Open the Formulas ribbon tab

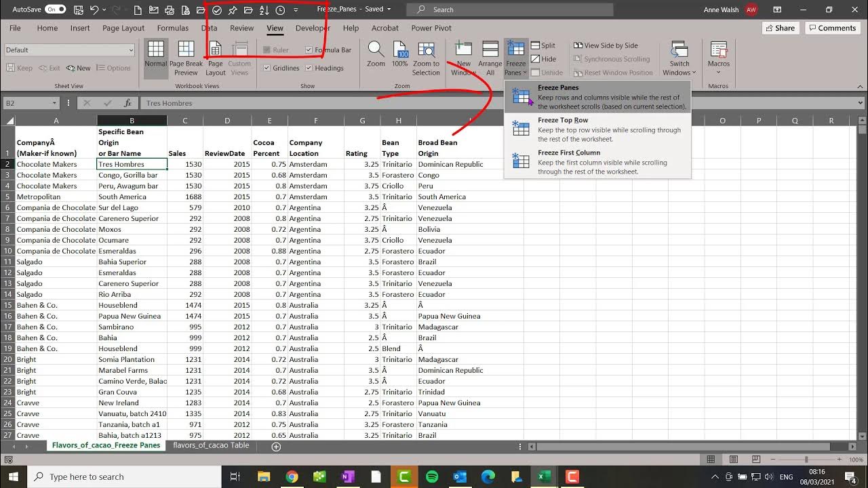173,28
